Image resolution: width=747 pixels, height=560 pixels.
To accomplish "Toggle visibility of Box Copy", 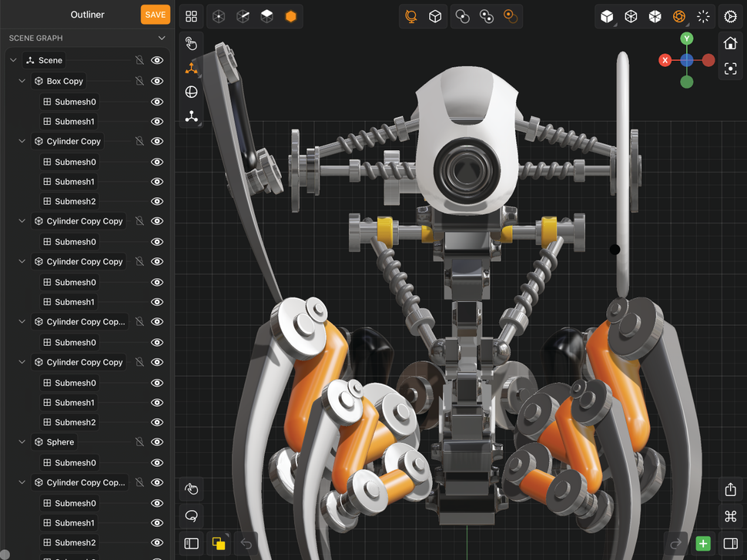I will (x=157, y=80).
